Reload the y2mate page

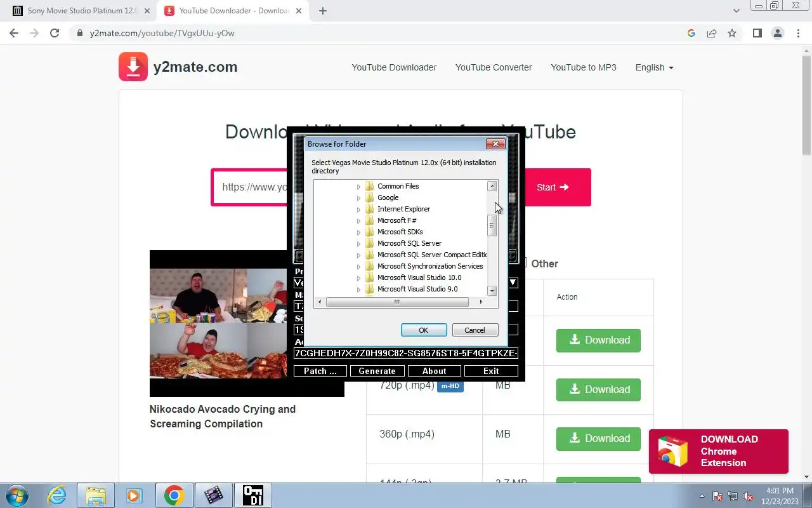coord(55,33)
